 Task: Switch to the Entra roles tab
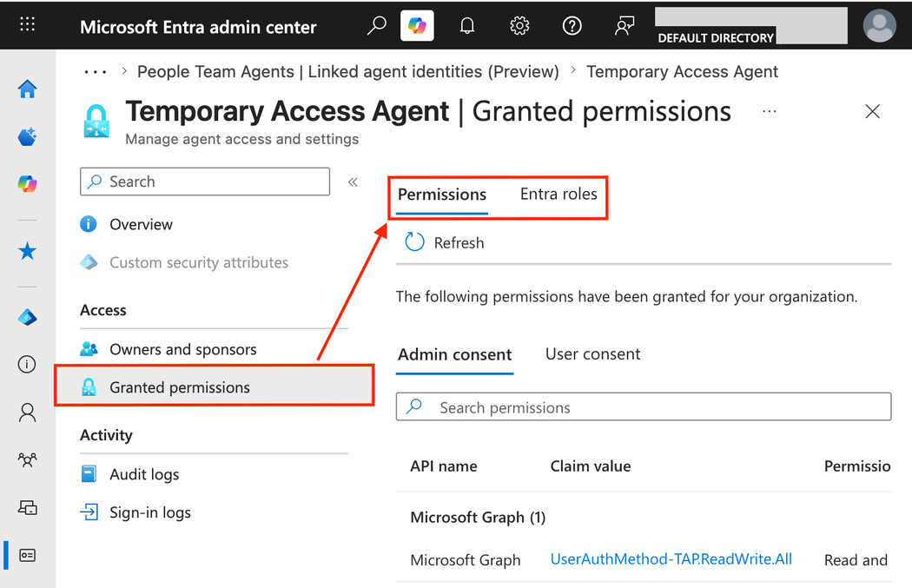tap(558, 194)
